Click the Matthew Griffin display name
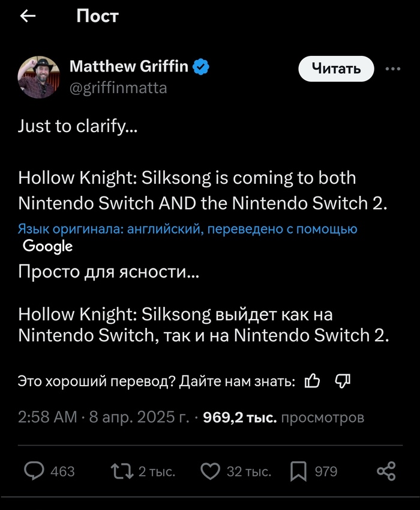The height and width of the screenshot is (510, 420). tap(129, 67)
